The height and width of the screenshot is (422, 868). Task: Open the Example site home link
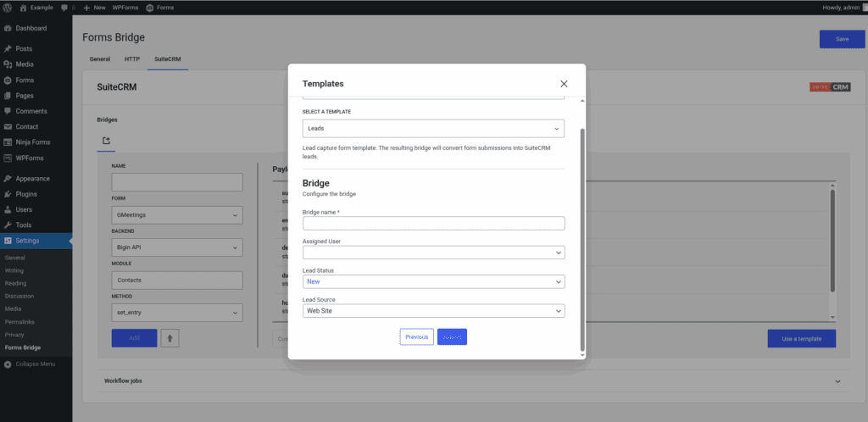coord(36,8)
